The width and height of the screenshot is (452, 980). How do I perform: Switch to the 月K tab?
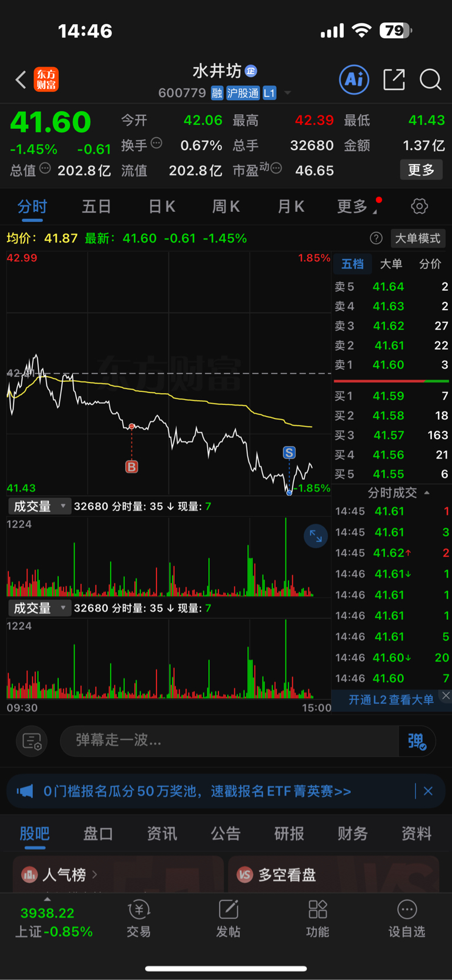point(291,207)
